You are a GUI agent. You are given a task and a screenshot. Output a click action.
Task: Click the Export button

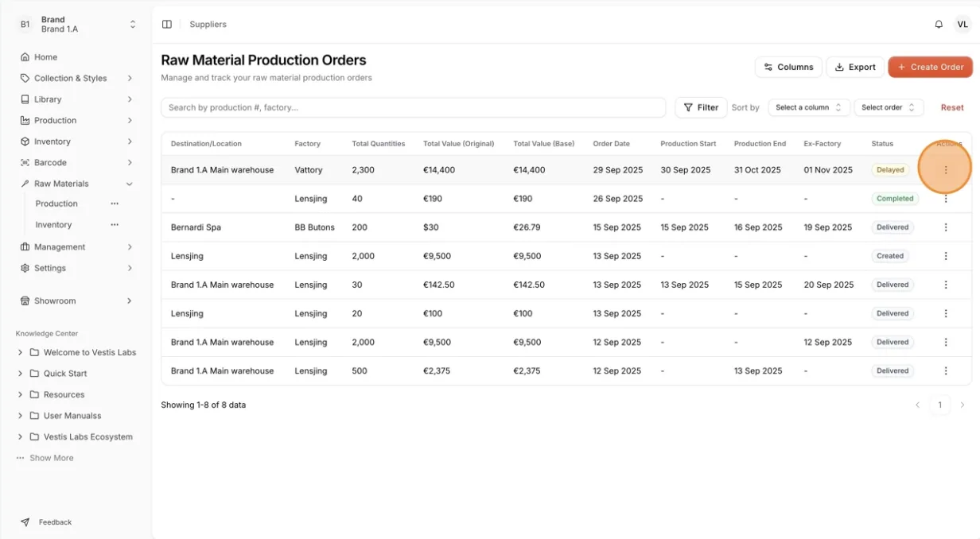855,67
